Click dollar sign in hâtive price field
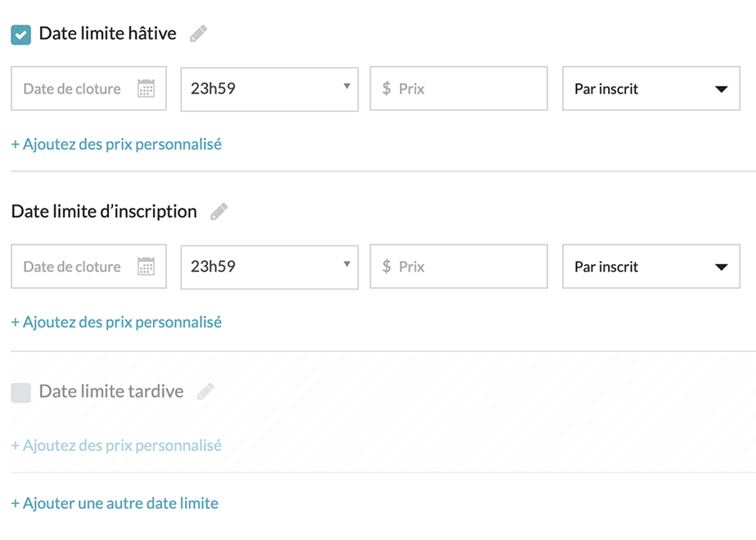This screenshot has height=540, width=756. (x=386, y=89)
